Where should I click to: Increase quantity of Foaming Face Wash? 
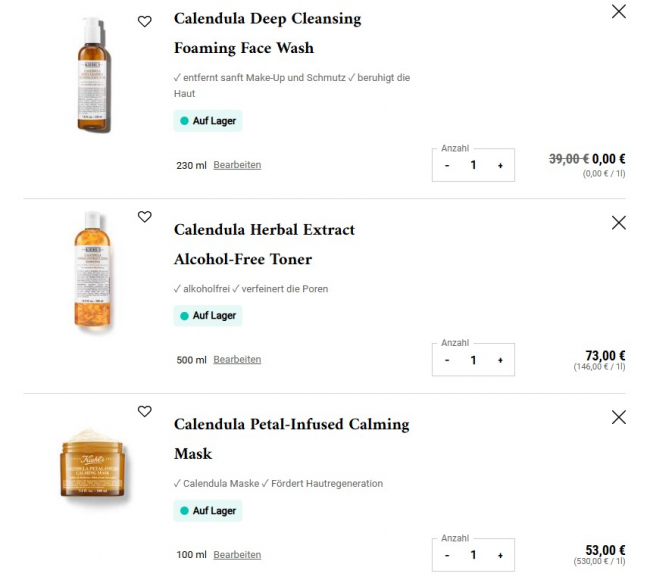tap(500, 165)
